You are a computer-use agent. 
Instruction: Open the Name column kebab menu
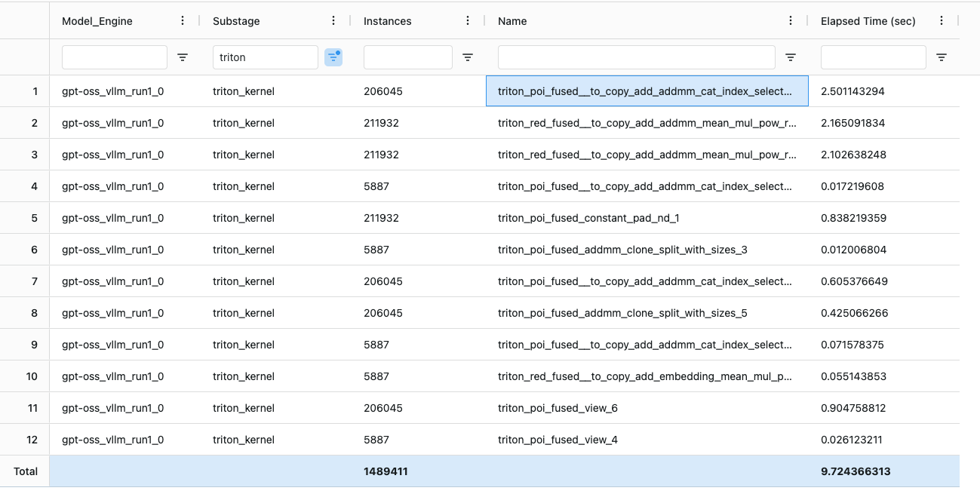791,20
